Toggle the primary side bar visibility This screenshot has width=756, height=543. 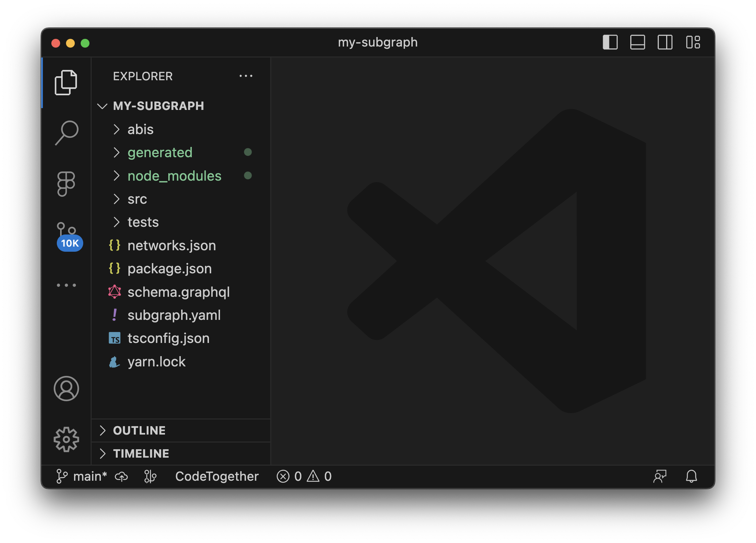point(610,42)
